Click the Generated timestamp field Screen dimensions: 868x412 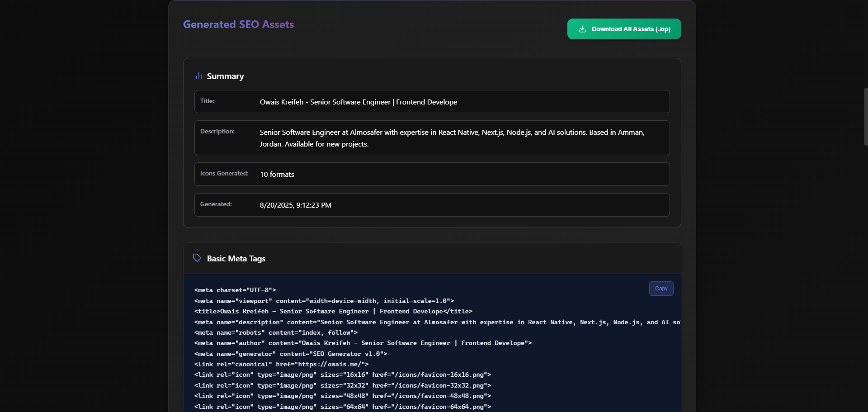431,204
